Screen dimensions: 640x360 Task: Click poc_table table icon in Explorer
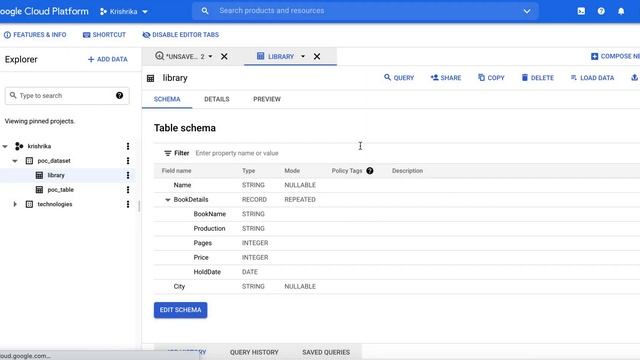click(x=39, y=190)
